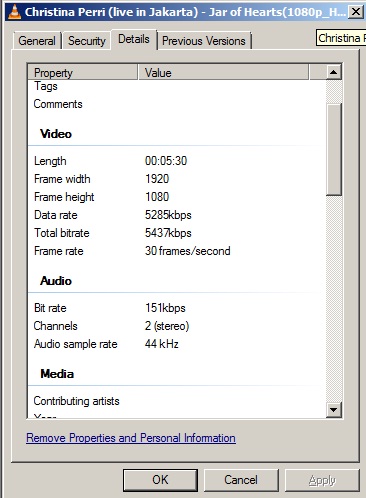Dismiss dialog with Cancel button
This screenshot has width=366, height=498.
241,480
